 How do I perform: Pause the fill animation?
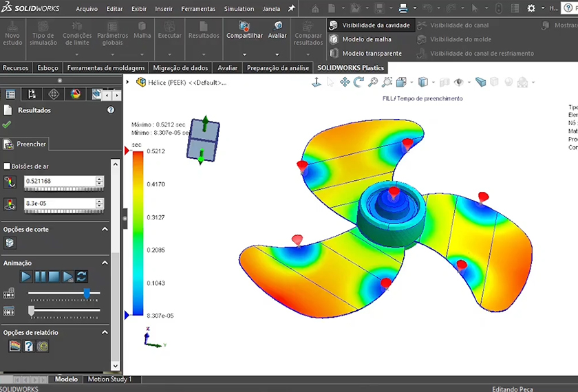click(40, 276)
